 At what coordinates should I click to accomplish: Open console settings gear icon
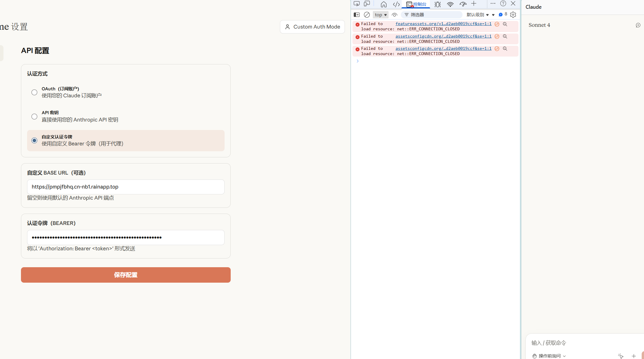pyautogui.click(x=513, y=15)
